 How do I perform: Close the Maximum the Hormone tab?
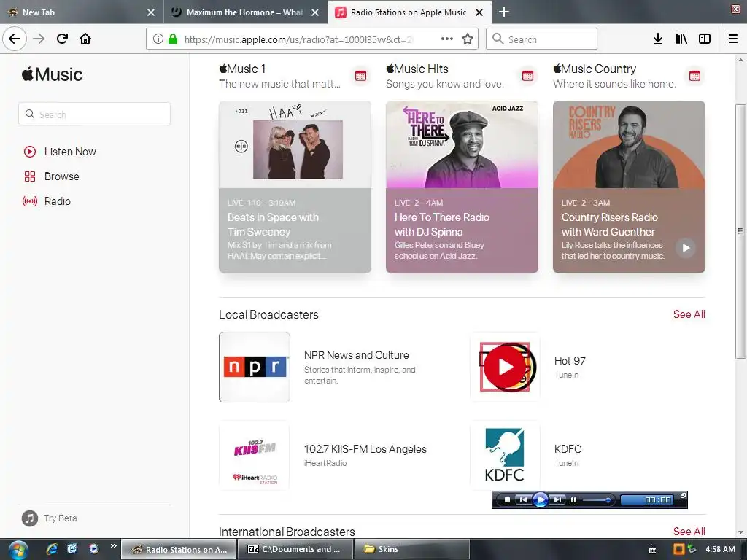click(315, 12)
